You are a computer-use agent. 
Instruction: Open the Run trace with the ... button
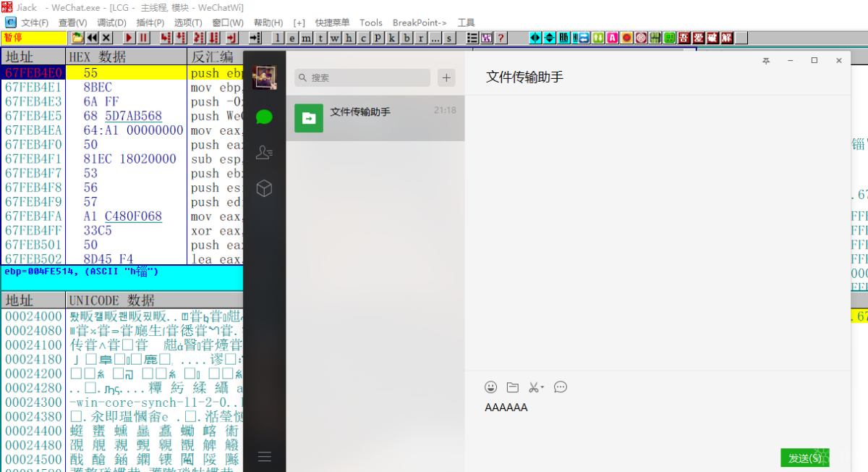[x=435, y=38]
